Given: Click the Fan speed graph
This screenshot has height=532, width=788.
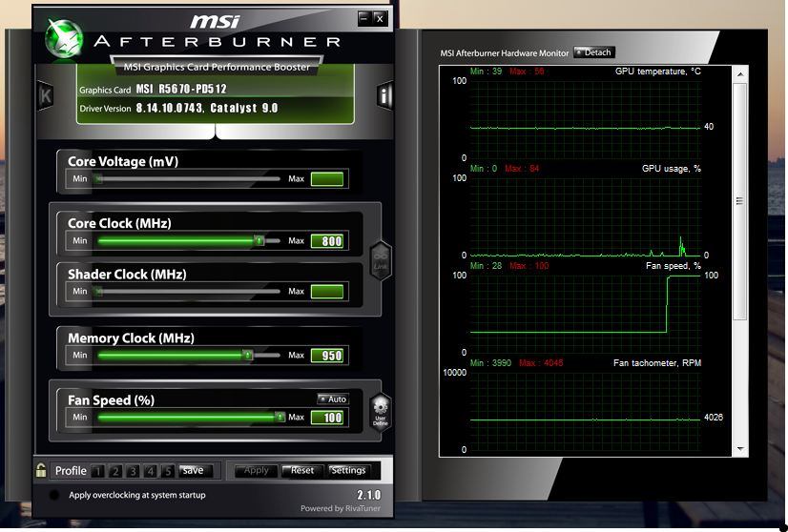Looking at the screenshot, I should click(x=585, y=314).
